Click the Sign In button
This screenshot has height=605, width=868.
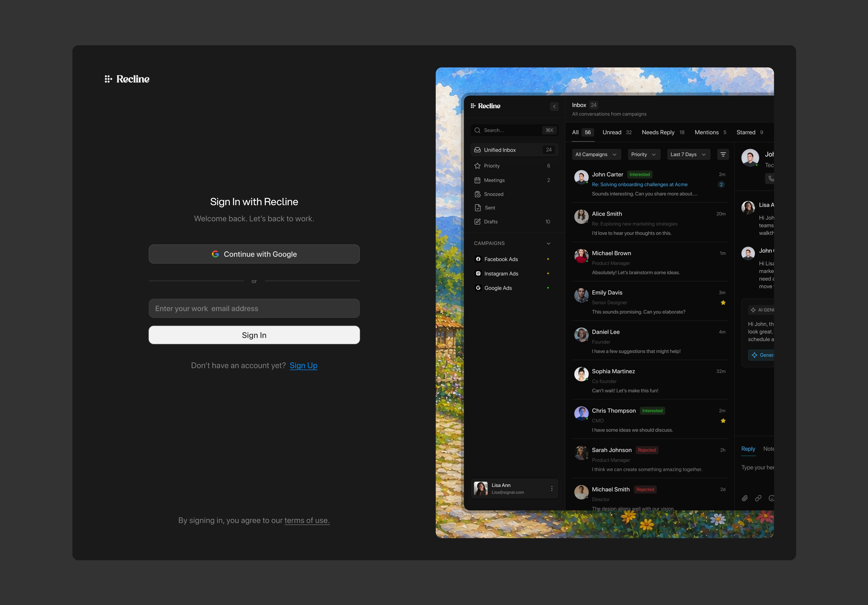pyautogui.click(x=254, y=335)
